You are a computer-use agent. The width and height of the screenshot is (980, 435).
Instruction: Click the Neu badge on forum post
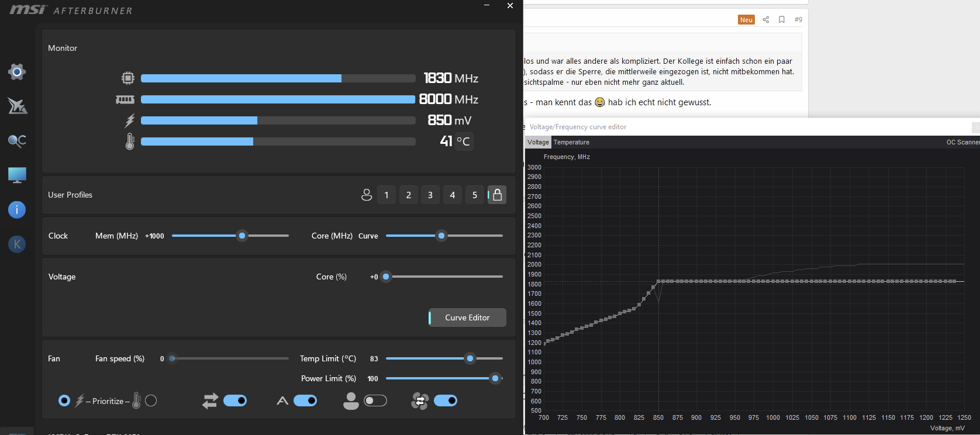pos(746,19)
